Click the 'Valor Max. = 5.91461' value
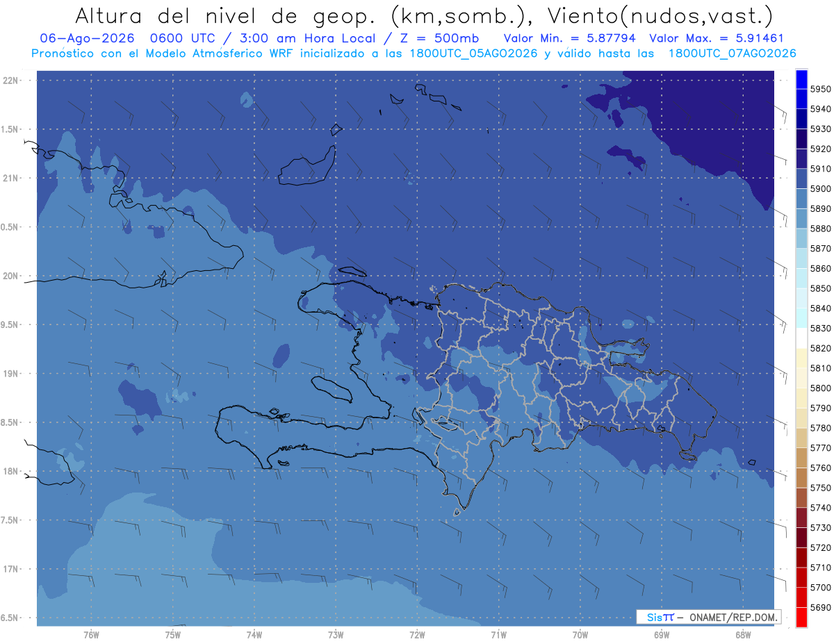834x644 pixels. tap(716, 39)
